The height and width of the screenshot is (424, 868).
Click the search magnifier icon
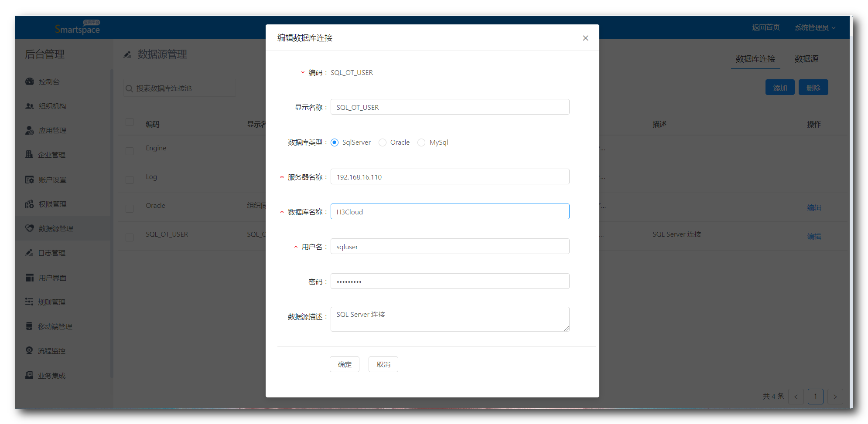pos(129,88)
